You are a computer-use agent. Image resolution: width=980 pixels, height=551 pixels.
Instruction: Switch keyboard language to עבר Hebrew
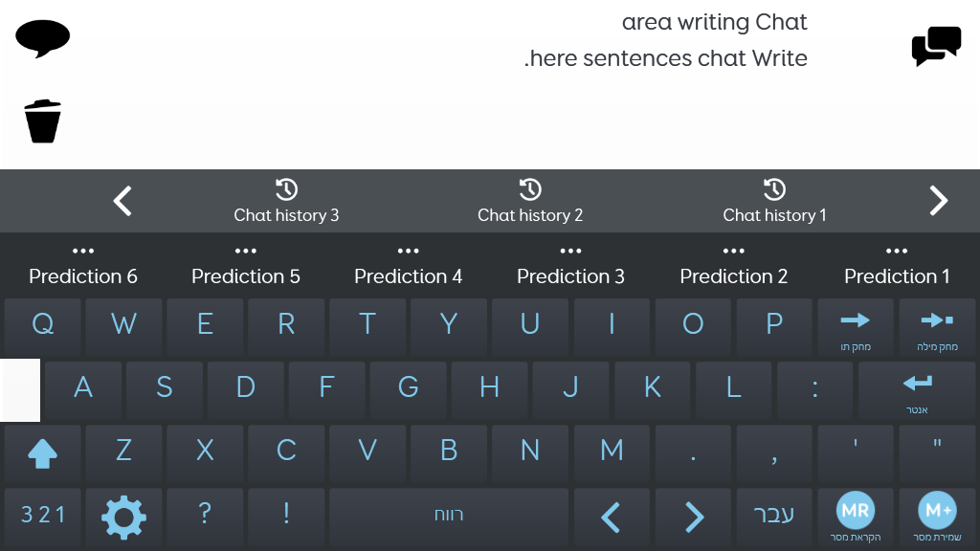(x=773, y=517)
